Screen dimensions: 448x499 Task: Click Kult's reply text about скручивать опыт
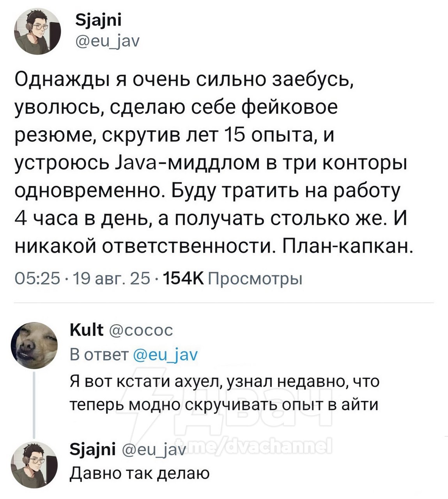click(x=224, y=393)
